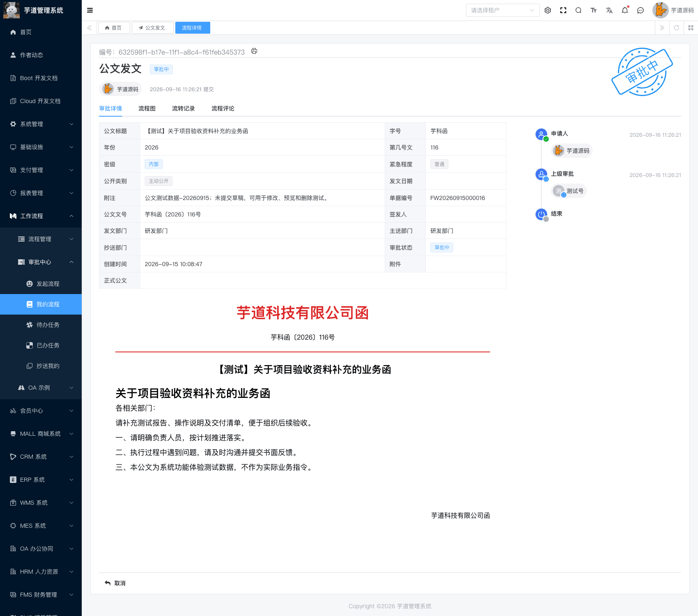Expand MALL 商城系统 menu
This screenshot has height=616, width=698.
[x=41, y=434]
